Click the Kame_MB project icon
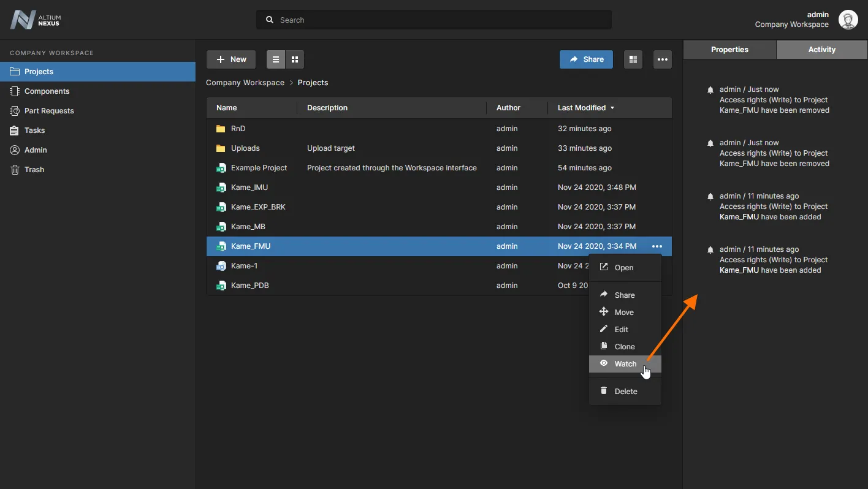 tap(221, 227)
